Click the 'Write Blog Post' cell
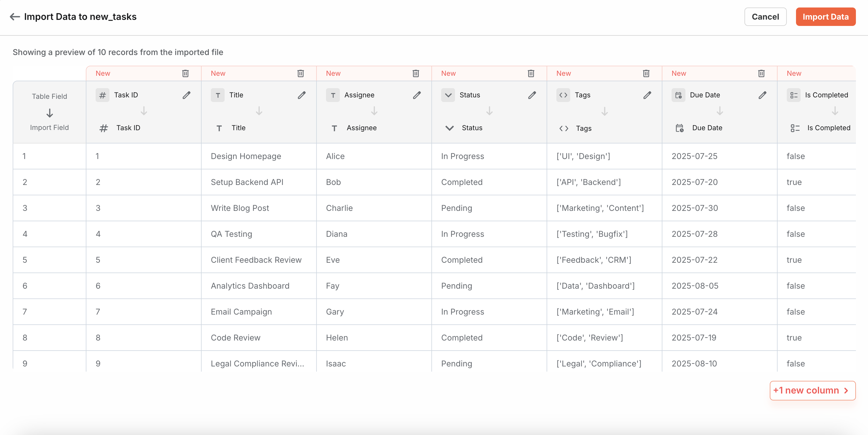 259,208
